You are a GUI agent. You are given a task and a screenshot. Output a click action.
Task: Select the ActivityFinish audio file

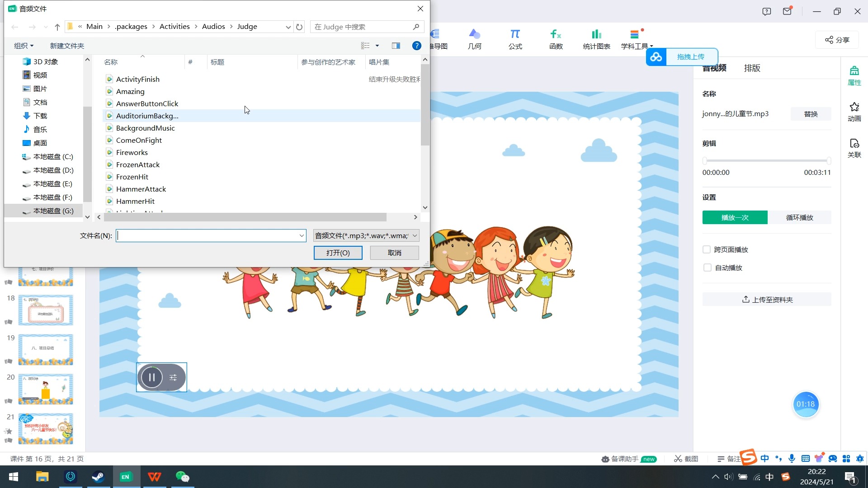click(x=138, y=79)
